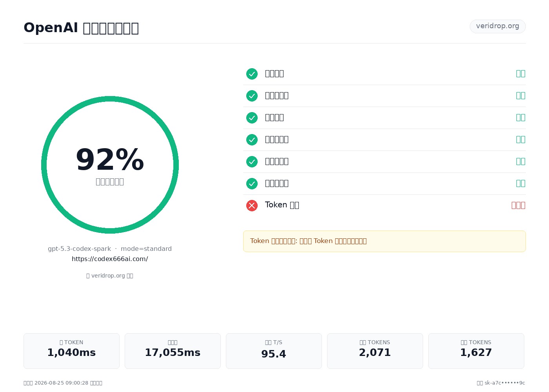Click the fifth row's green checkmark icon

pos(252,162)
